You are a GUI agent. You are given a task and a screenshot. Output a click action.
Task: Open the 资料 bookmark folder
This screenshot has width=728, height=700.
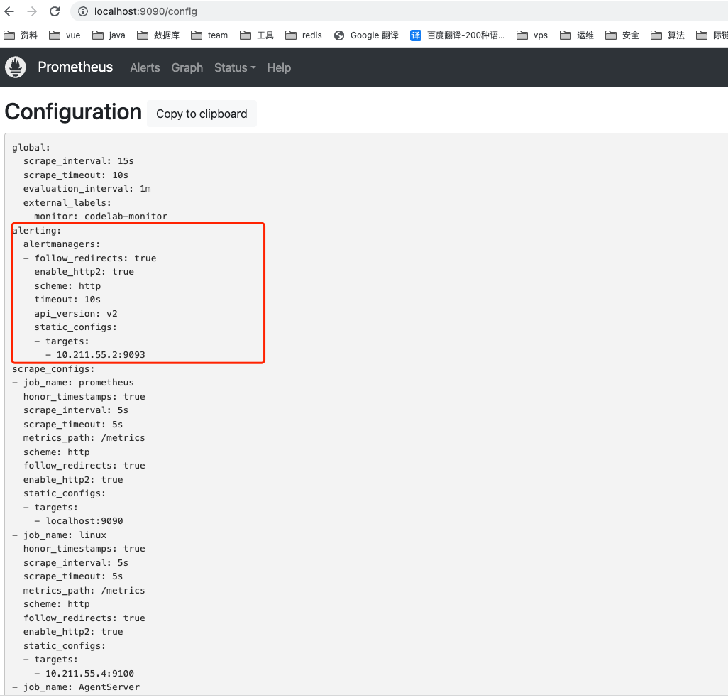(x=21, y=35)
